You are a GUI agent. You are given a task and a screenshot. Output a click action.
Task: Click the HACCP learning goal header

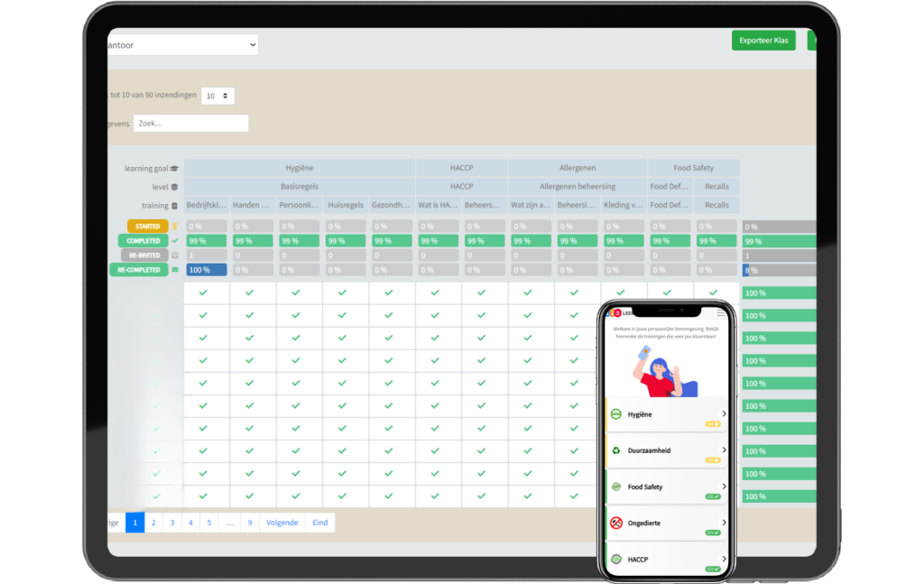pyautogui.click(x=461, y=168)
